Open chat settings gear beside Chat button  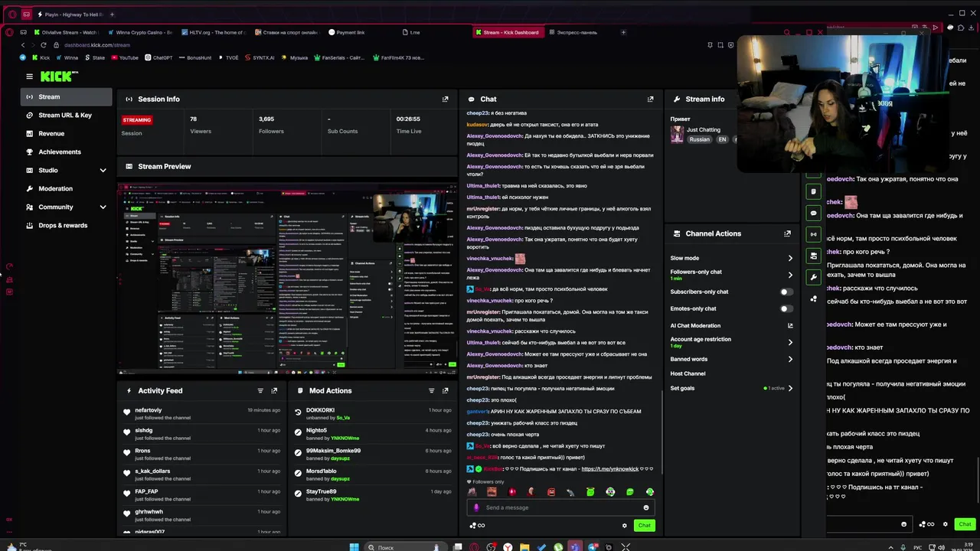(624, 526)
